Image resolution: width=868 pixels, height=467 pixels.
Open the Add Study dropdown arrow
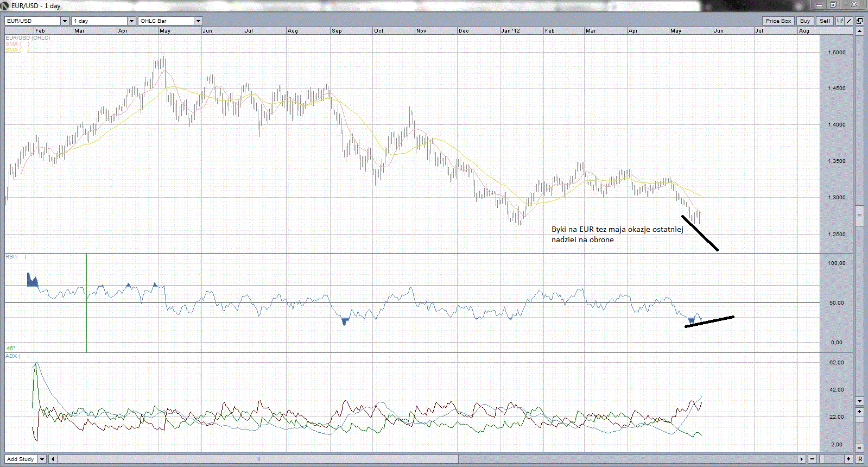[42, 459]
